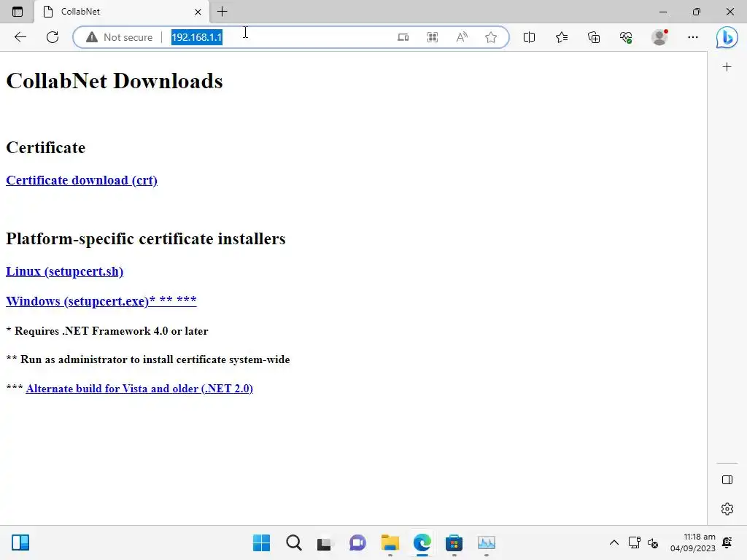Open the monitor app on taskbar
747x560 pixels.
click(487, 542)
